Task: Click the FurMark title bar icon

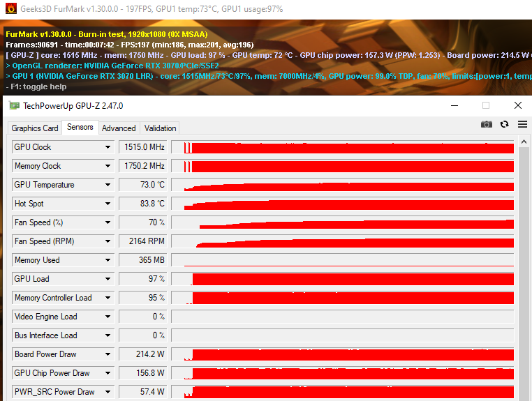Action: [11, 8]
